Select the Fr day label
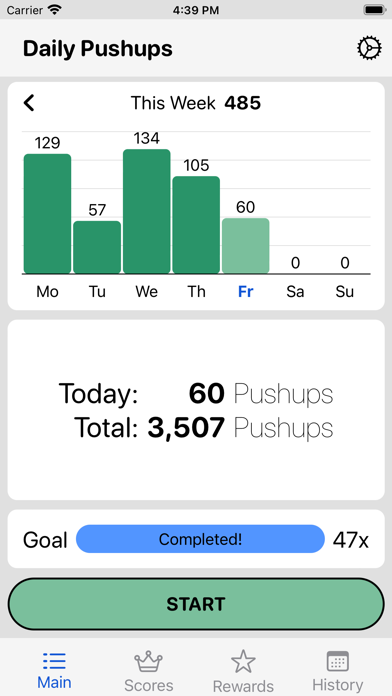392x696 pixels. [245, 292]
